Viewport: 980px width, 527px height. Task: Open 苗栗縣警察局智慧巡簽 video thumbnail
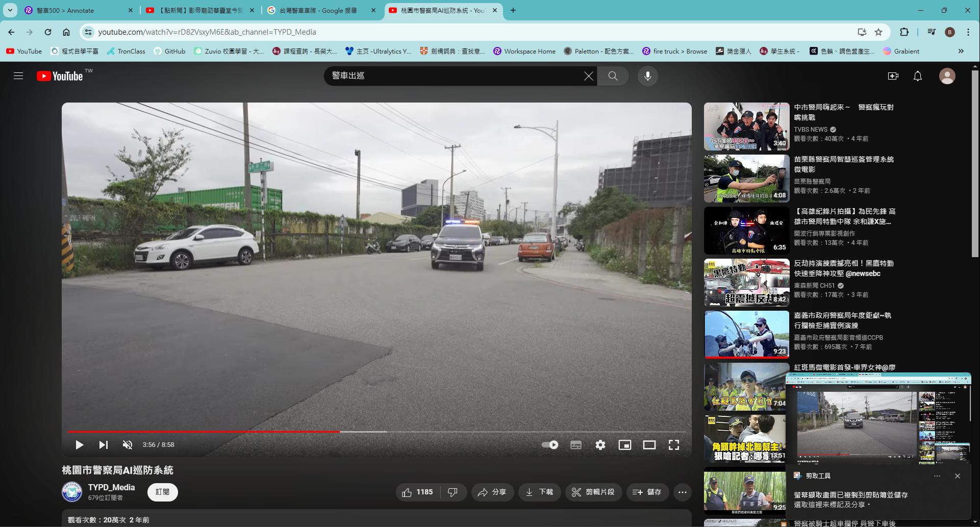746,179
